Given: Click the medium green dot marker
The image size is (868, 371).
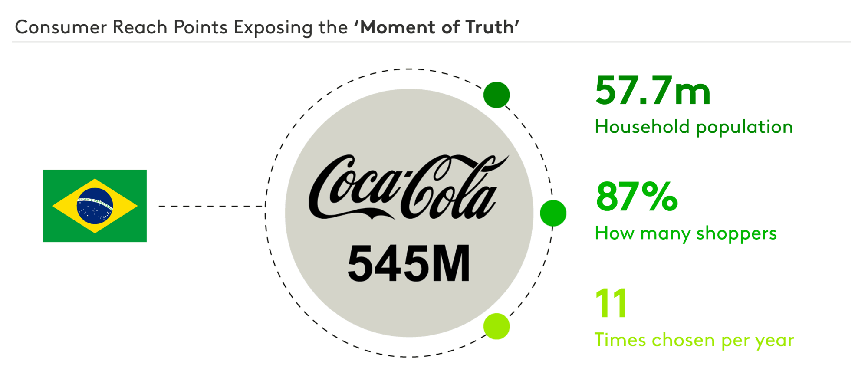Looking at the screenshot, I should point(553,213).
